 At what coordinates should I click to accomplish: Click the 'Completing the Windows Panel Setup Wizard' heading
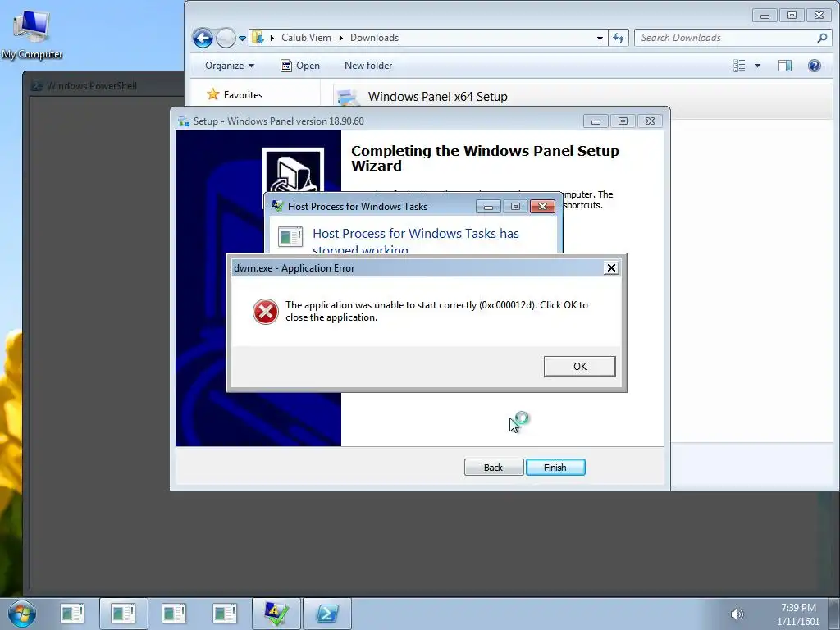[x=485, y=158]
